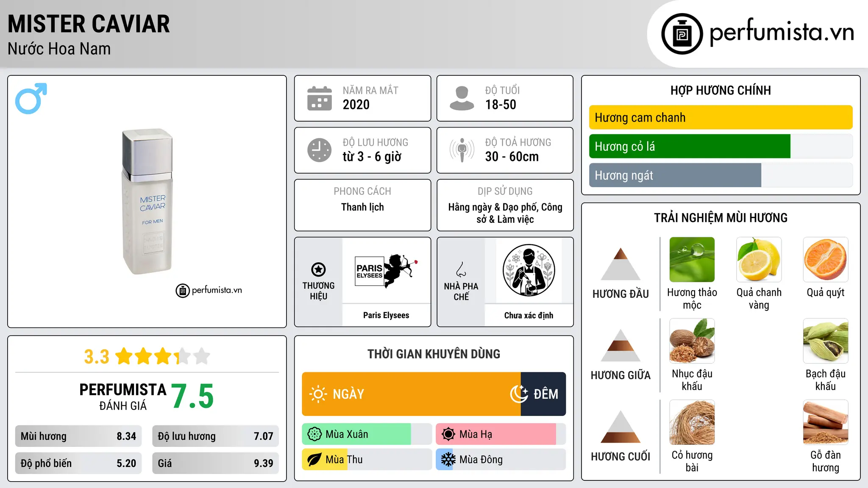Click the longevity value từ 3 - 6 giờ
This screenshot has height=488, width=868.
click(x=372, y=157)
